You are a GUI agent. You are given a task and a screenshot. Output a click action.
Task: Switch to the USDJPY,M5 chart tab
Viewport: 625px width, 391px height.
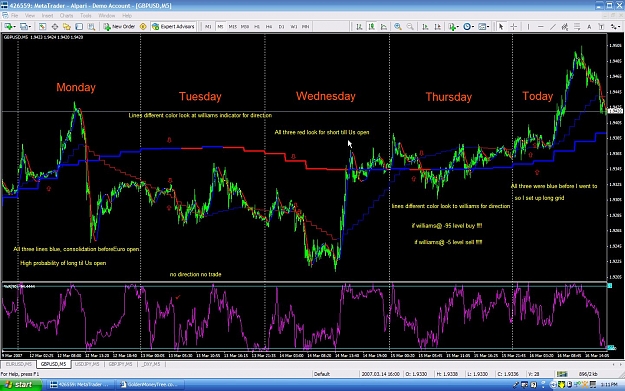coord(87,364)
